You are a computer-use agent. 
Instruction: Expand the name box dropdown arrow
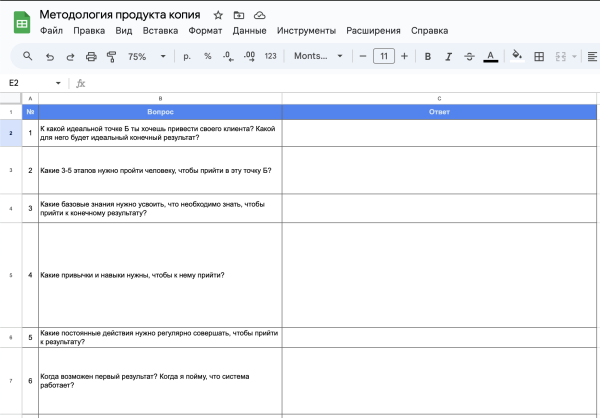pos(58,83)
